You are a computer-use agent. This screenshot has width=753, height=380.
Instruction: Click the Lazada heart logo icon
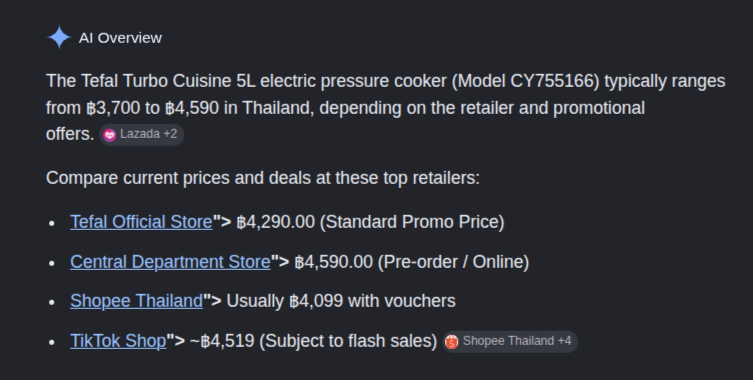(x=109, y=135)
